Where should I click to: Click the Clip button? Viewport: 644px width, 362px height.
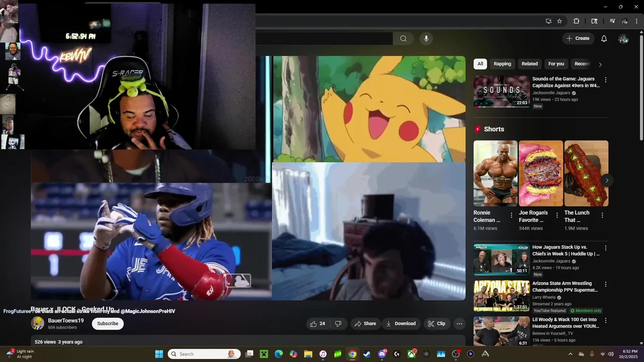(437, 324)
